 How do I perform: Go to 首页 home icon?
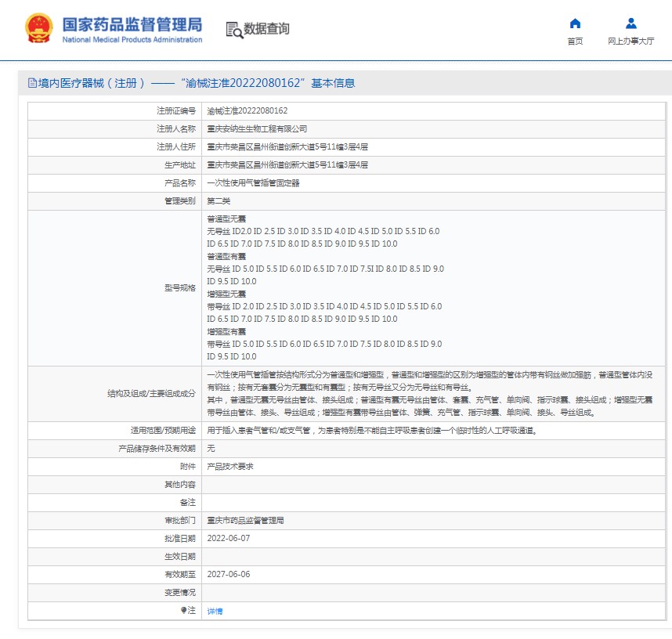575,23
